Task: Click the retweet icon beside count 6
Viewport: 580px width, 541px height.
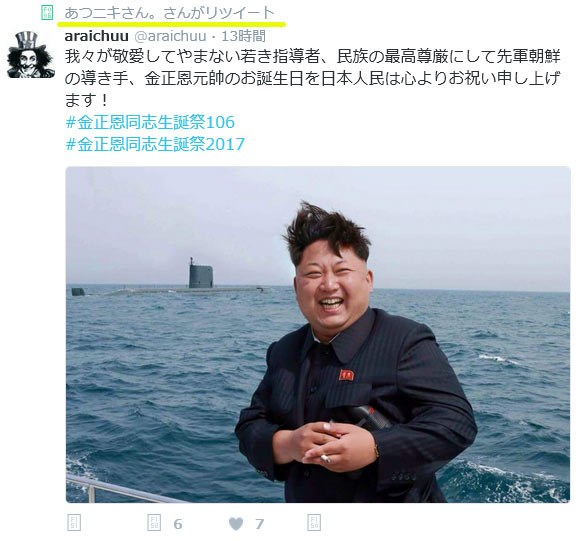Action: tap(154, 523)
